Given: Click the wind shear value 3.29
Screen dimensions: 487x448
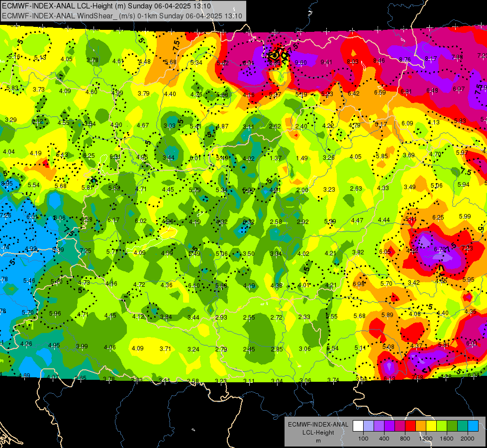Looking at the screenshot, I should 11,119.
